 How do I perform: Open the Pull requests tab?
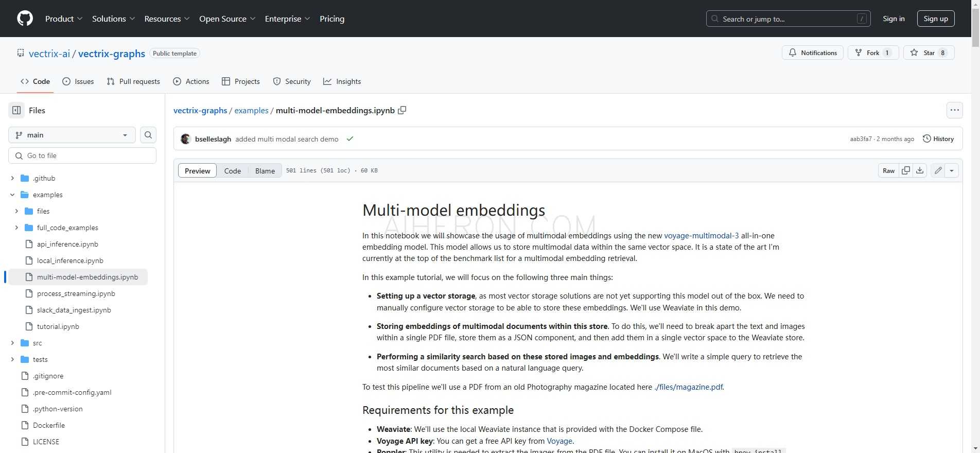133,81
